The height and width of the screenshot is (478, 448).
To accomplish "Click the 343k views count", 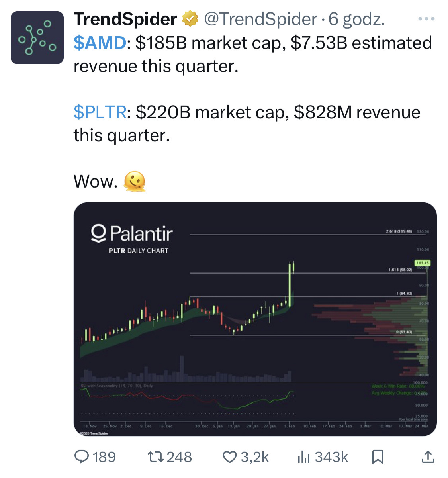I will pyautogui.click(x=331, y=457).
